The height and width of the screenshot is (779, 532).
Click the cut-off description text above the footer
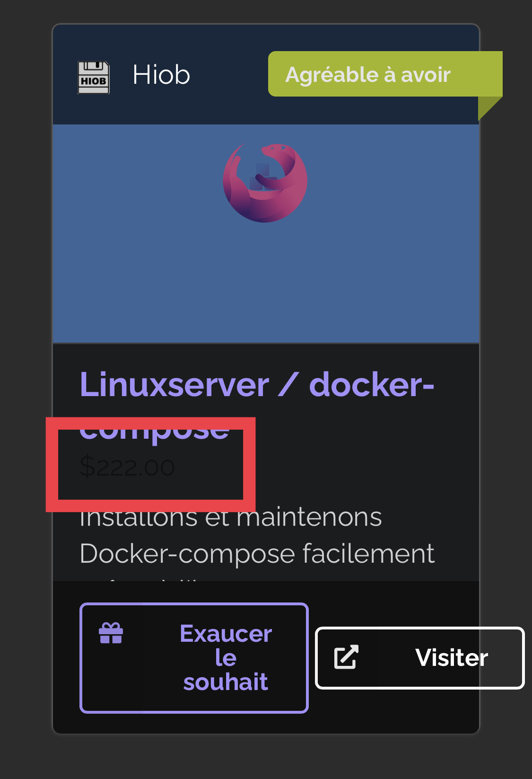click(142, 578)
